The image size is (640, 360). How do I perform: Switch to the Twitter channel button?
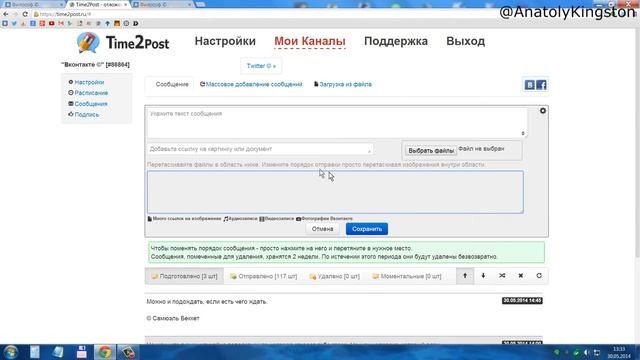pos(261,66)
